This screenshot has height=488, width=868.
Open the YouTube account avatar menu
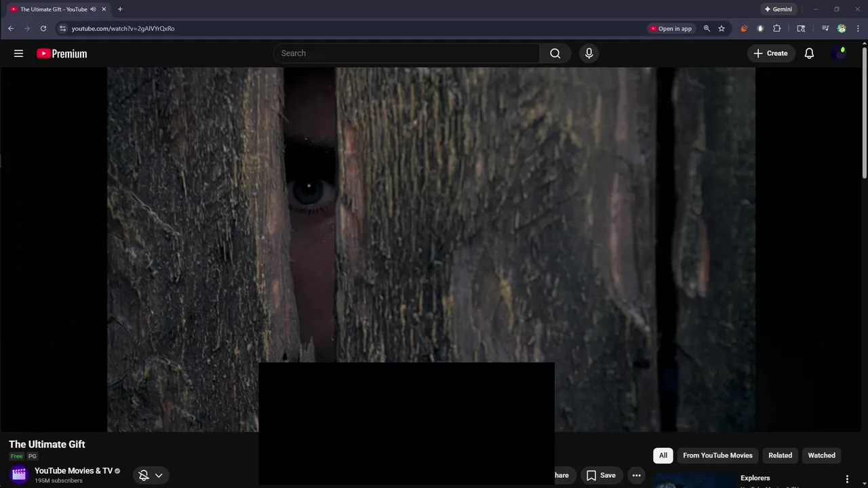[839, 54]
